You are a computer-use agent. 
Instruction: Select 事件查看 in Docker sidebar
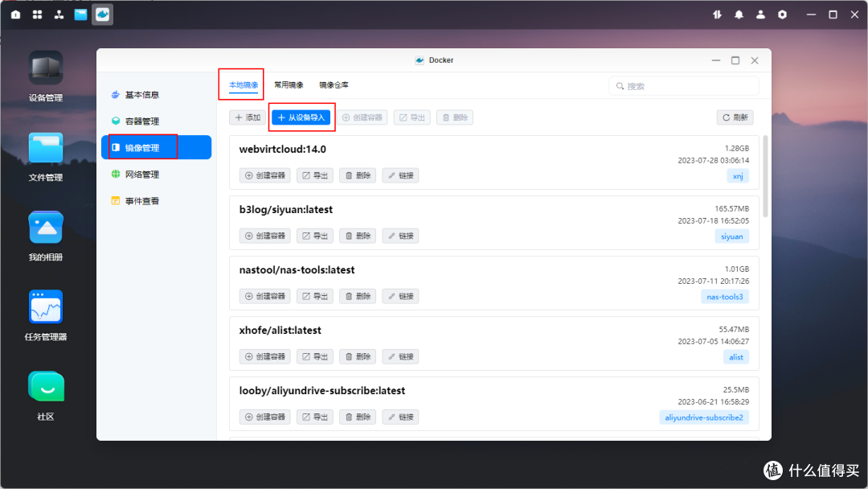(x=156, y=201)
